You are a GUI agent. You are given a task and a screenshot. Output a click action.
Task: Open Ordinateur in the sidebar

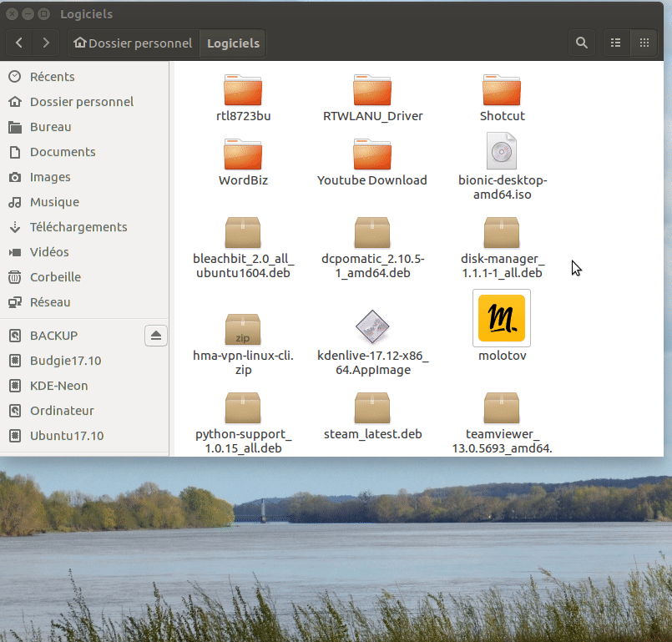84,411
